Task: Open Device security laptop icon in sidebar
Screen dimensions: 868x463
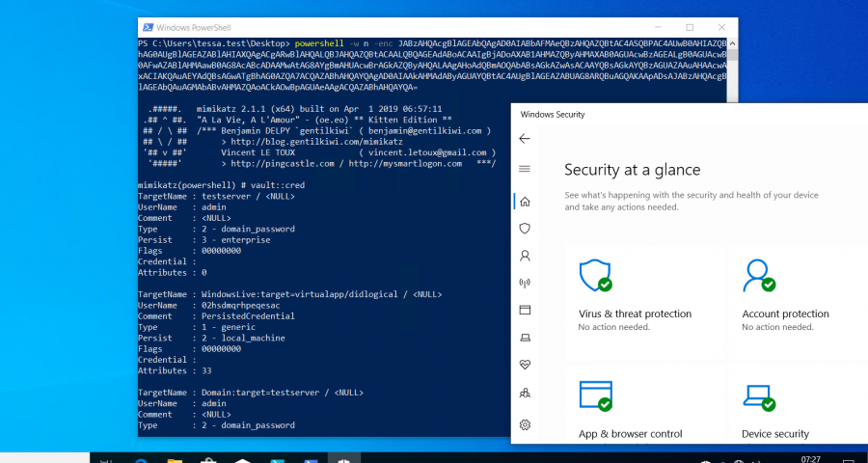Action: point(525,338)
